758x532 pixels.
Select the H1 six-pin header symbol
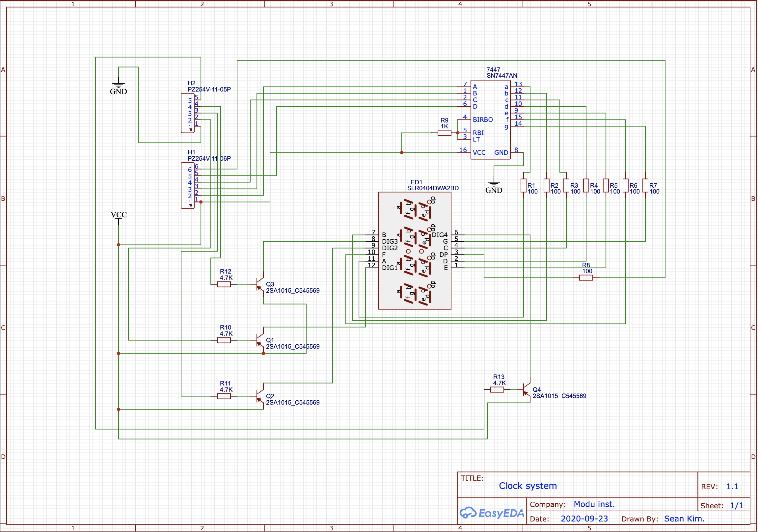tap(188, 186)
